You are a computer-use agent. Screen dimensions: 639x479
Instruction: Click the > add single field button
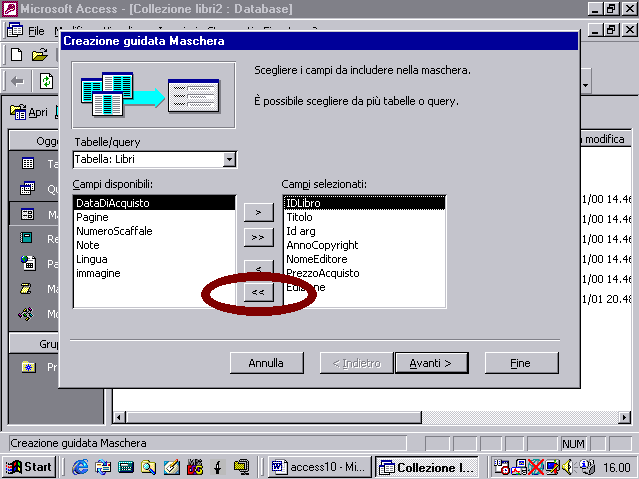258,212
